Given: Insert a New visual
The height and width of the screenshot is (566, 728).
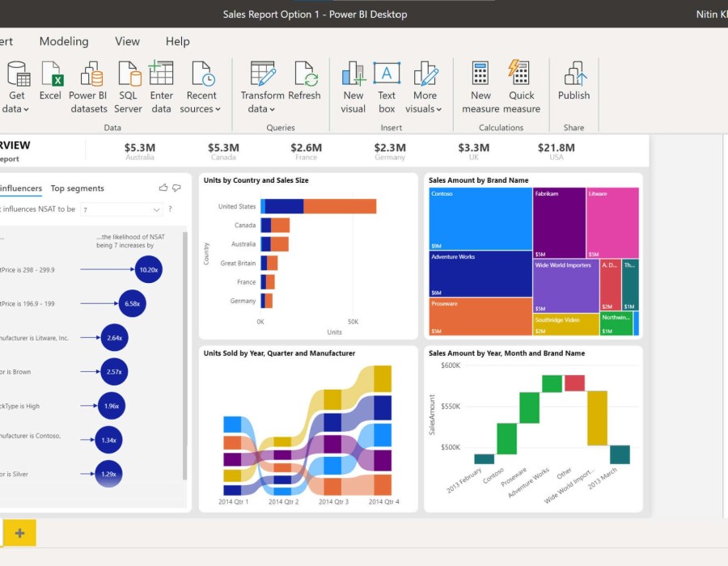Looking at the screenshot, I should (x=353, y=74).
